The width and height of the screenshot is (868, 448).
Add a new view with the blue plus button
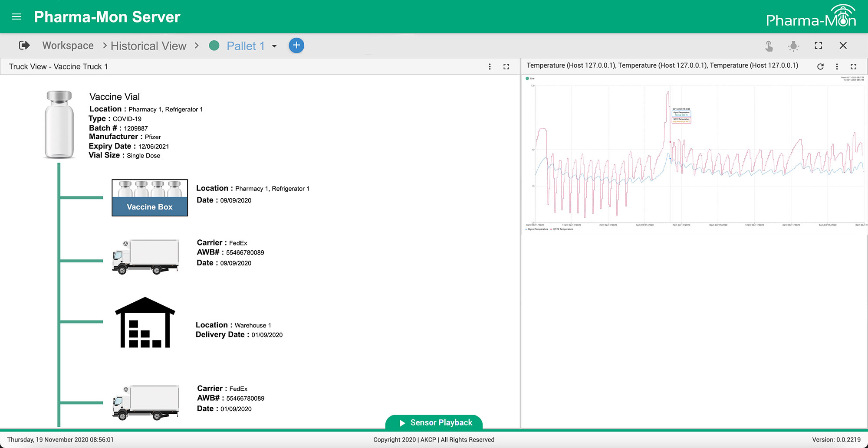296,46
